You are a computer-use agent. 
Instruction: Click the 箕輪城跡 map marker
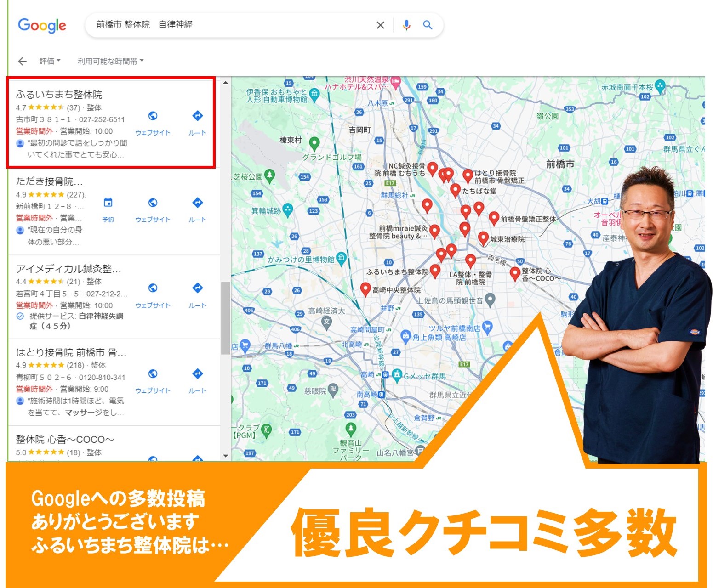click(288, 210)
